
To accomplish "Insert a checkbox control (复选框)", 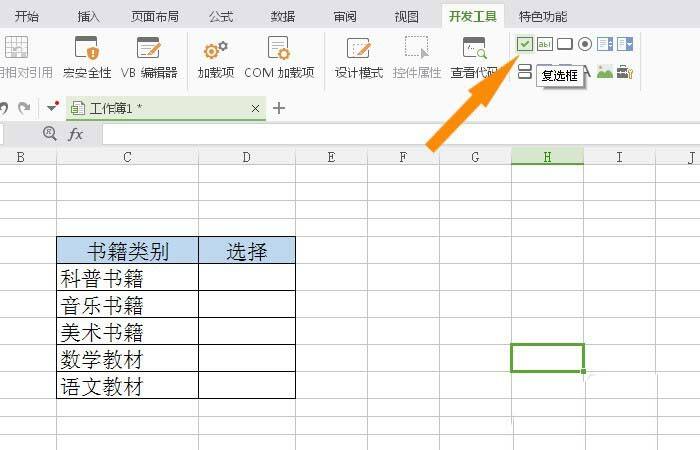I will 525,44.
